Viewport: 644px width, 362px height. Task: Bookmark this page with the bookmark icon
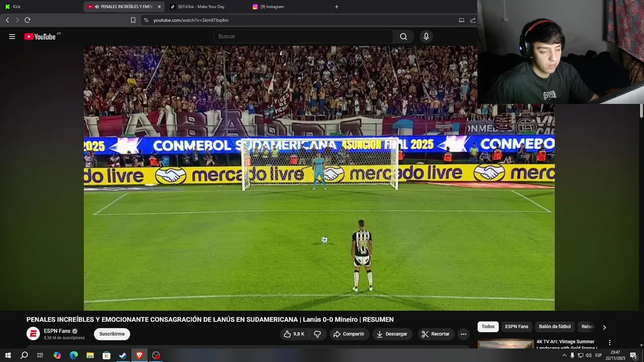(x=133, y=20)
